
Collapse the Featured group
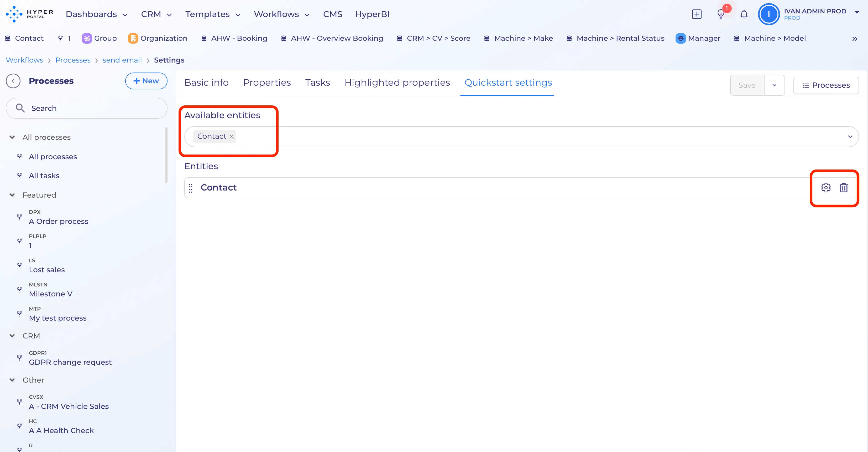[12, 195]
